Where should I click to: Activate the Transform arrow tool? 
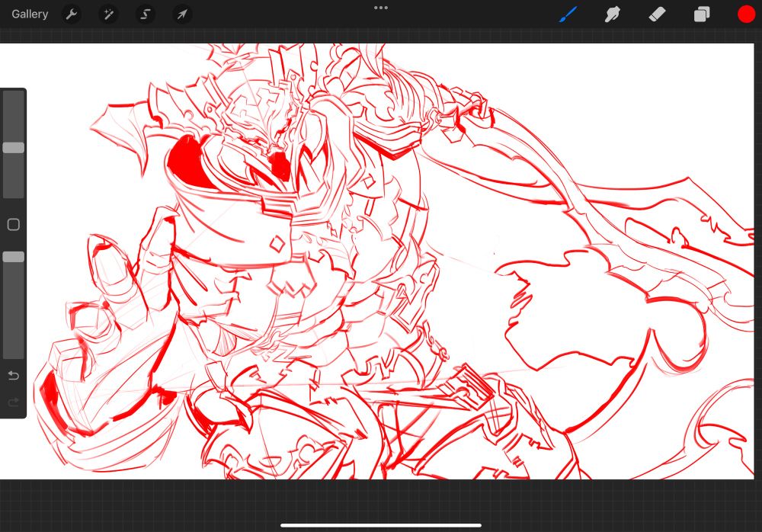coord(182,14)
